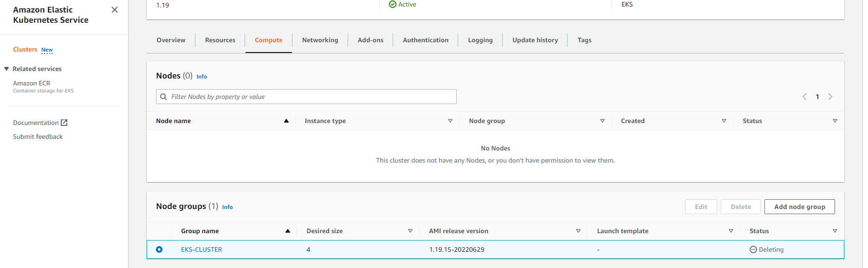Close the Amazon EKS sidebar panel

115,10
